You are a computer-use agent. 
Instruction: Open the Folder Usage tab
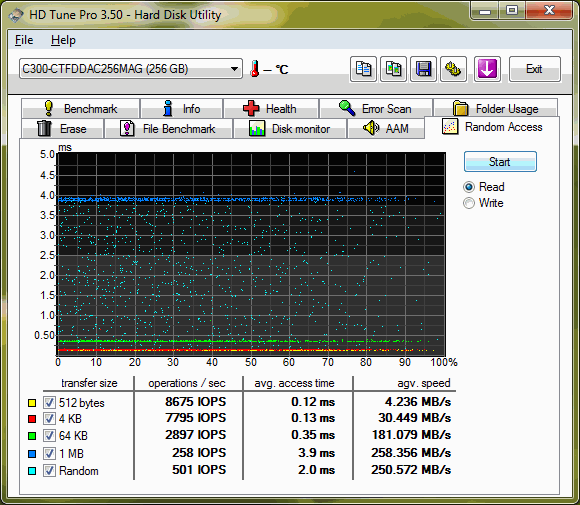[496, 109]
